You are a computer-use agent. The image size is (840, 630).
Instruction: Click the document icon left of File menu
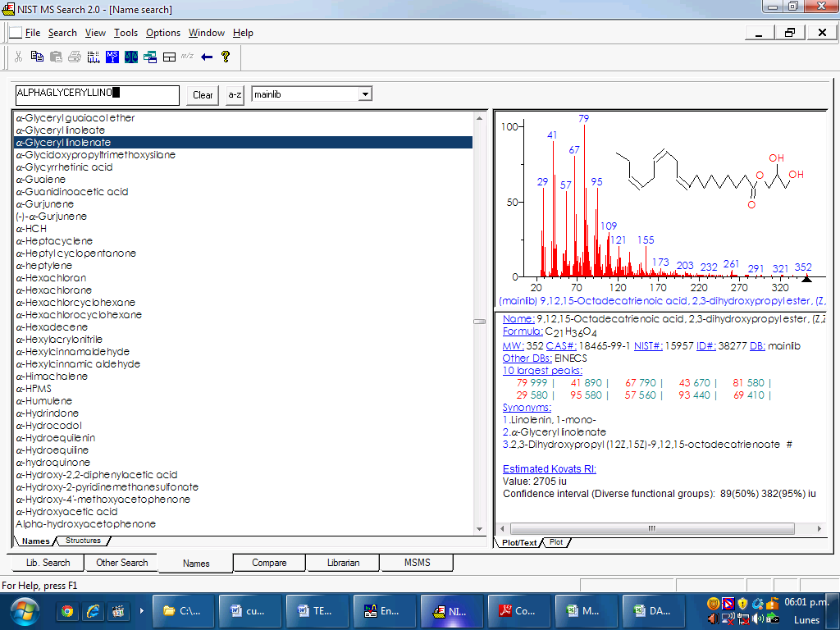click(16, 33)
